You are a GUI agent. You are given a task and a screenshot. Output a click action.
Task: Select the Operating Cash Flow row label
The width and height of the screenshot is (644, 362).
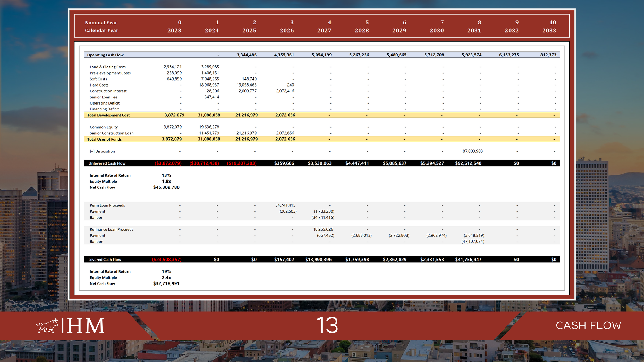[x=105, y=55]
